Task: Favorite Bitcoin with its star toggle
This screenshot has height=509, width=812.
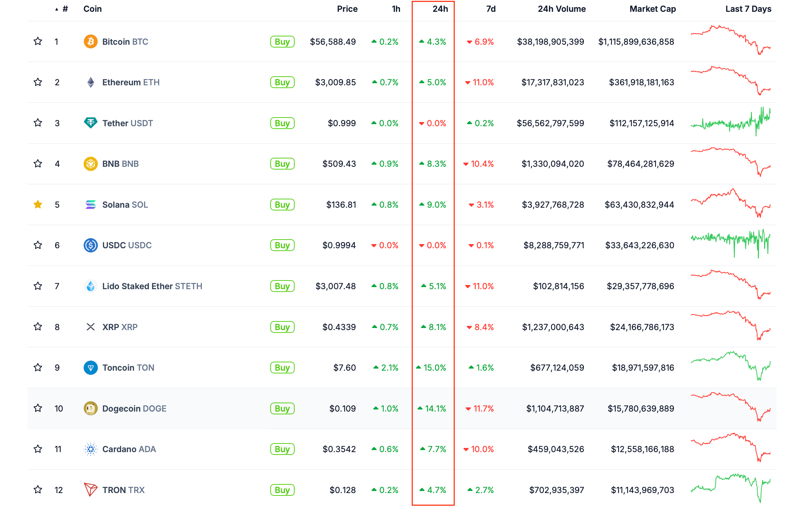Action: 38,42
